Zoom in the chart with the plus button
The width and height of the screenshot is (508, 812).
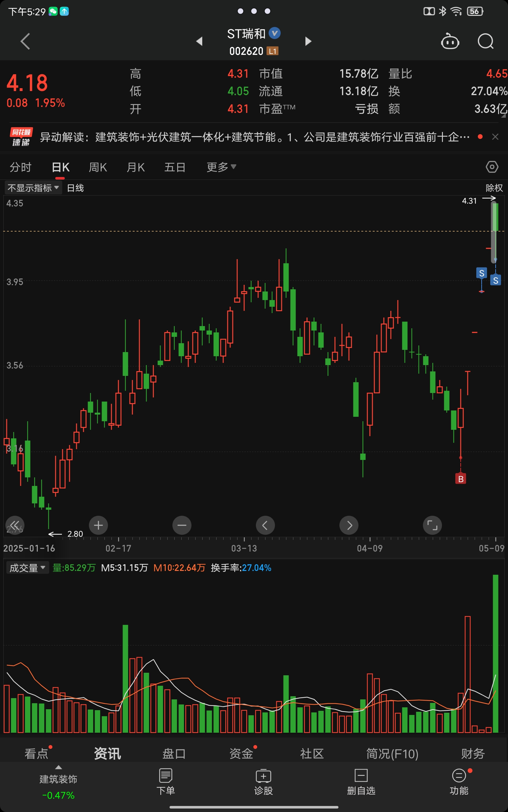click(98, 525)
